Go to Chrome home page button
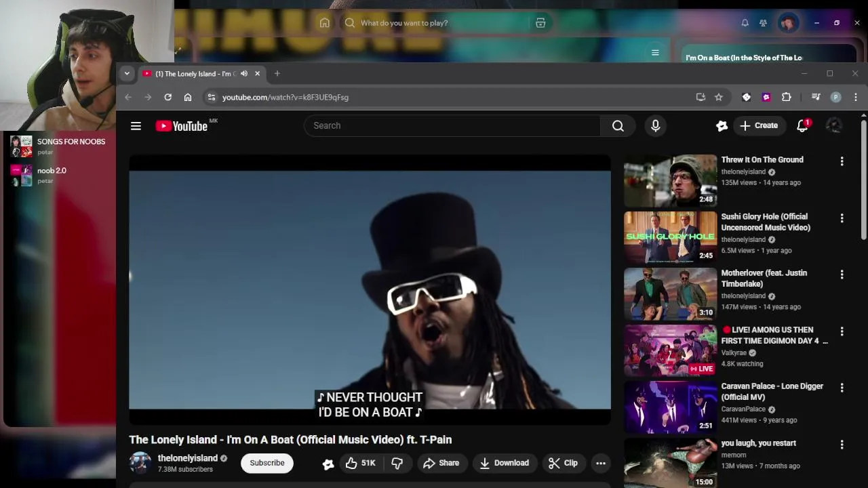This screenshot has width=868, height=488. (x=188, y=97)
